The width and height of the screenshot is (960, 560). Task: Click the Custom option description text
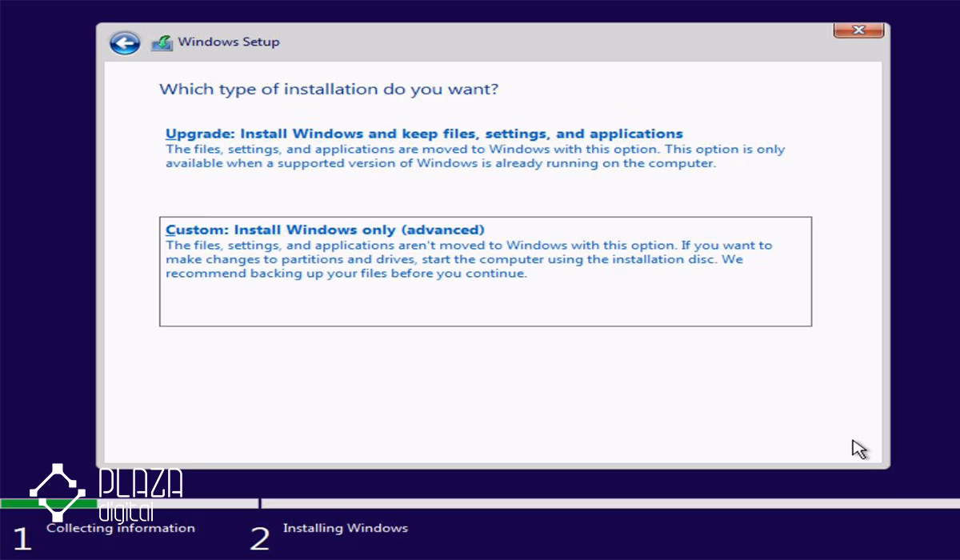(469, 259)
